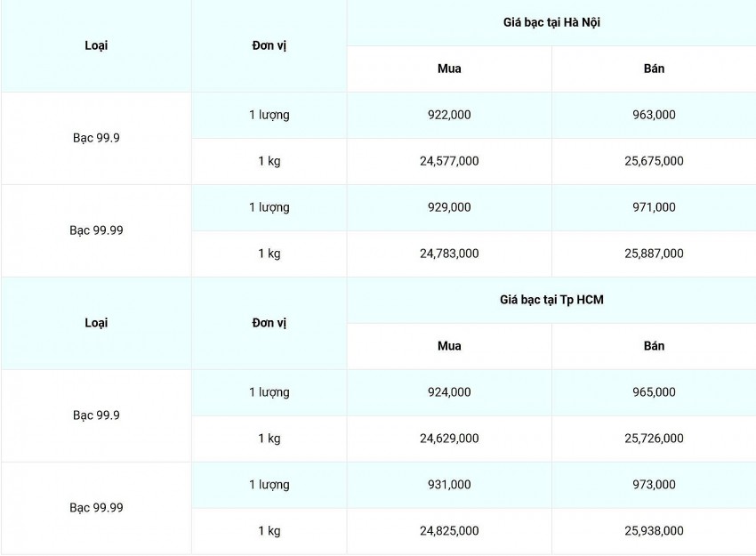Select the 929,000 buy price cell
The height and width of the screenshot is (556, 756).
coord(449,207)
